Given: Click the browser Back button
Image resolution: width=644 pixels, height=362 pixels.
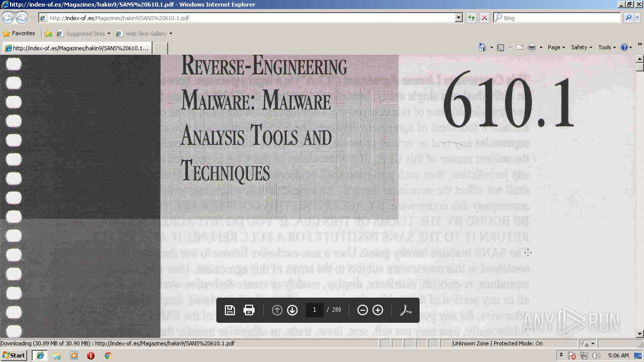Looking at the screenshot, I should (8, 18).
